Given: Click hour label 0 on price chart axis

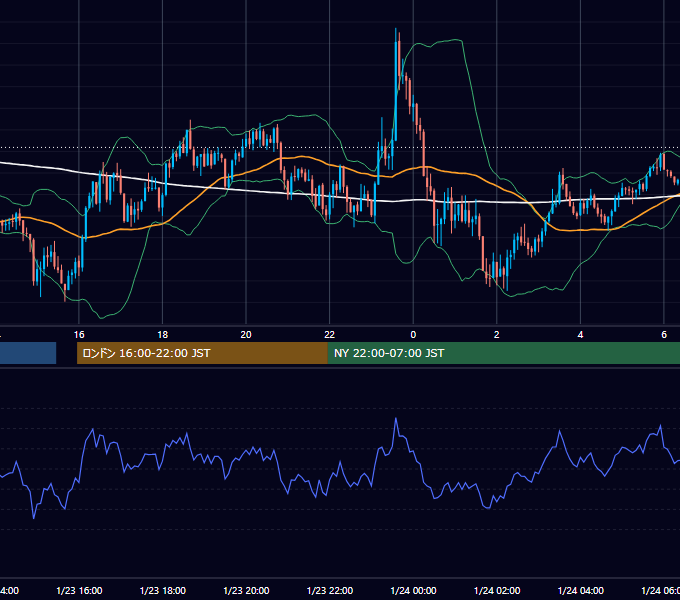Looking at the screenshot, I should click(413, 334).
